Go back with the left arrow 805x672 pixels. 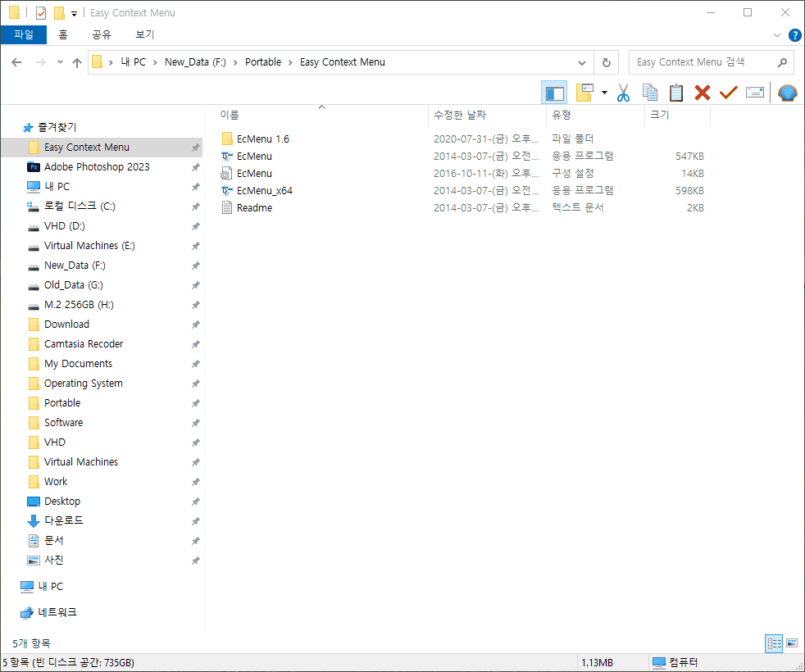click(x=16, y=62)
